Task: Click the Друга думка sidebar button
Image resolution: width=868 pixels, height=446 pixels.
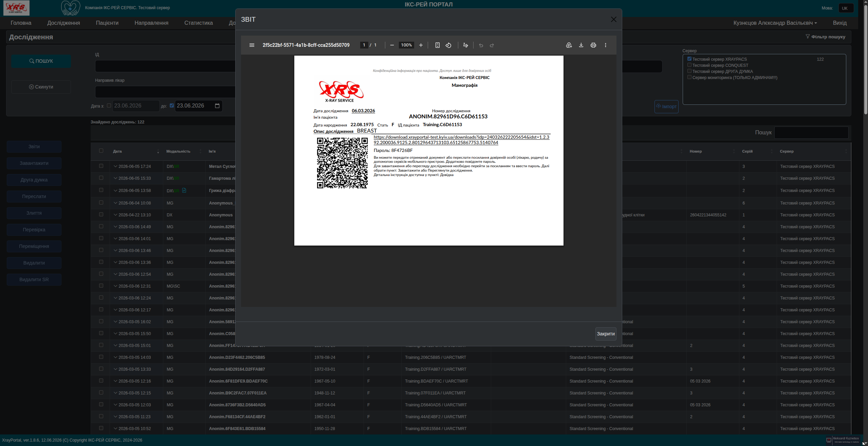Action: click(34, 180)
